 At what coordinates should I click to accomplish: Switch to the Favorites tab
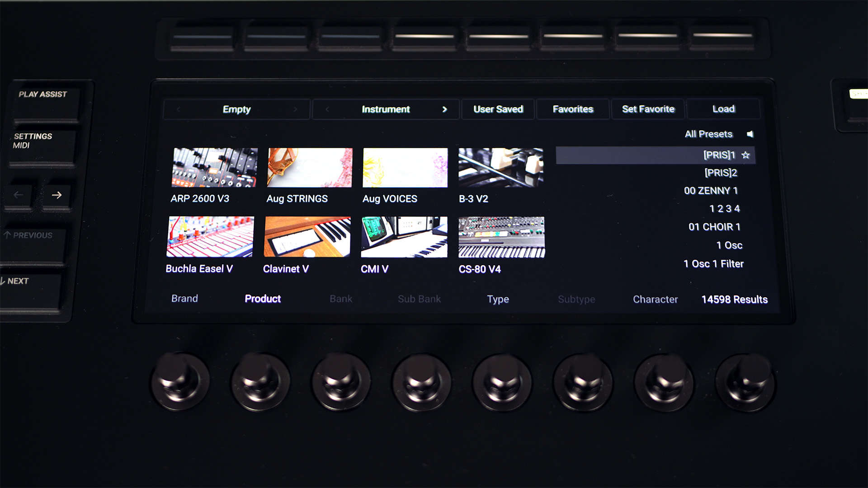click(x=573, y=109)
